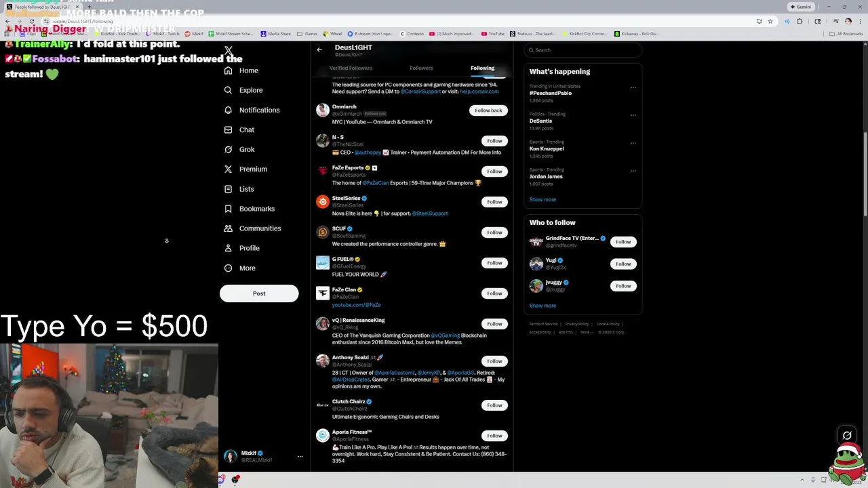
Task: Open Home in the sidebar
Action: [x=241, y=70]
